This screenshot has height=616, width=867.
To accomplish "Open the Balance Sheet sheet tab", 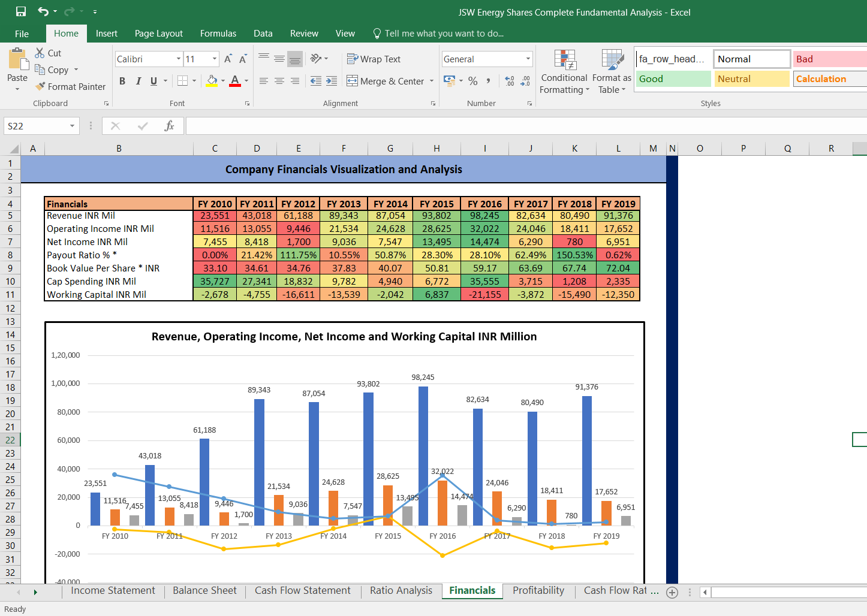I will [x=204, y=591].
